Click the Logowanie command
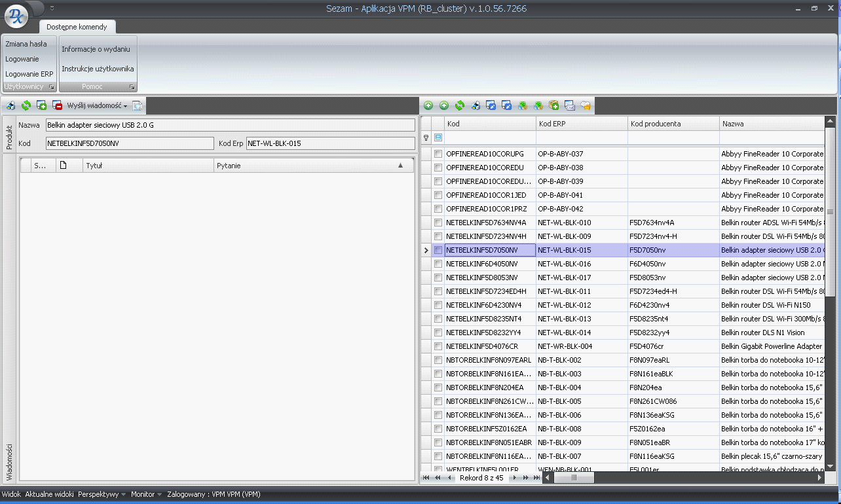This screenshot has width=841, height=504. [22, 59]
